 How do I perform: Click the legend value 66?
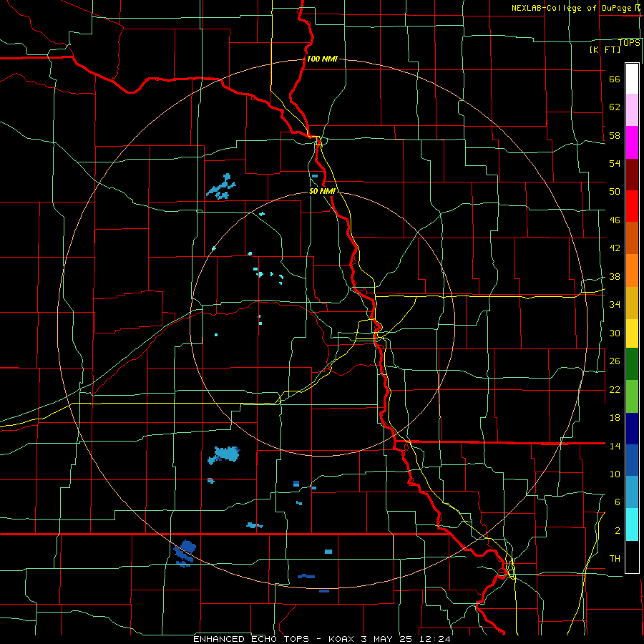pyautogui.click(x=615, y=79)
